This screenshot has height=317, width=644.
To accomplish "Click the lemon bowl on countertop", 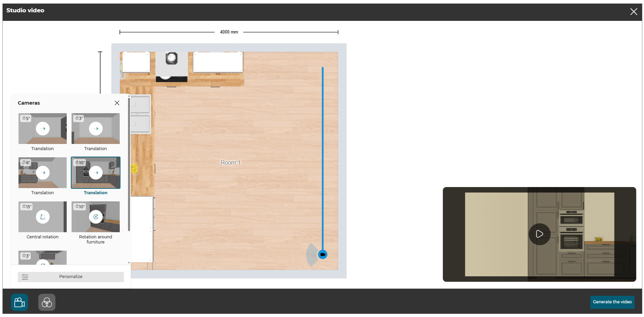I will (134, 168).
